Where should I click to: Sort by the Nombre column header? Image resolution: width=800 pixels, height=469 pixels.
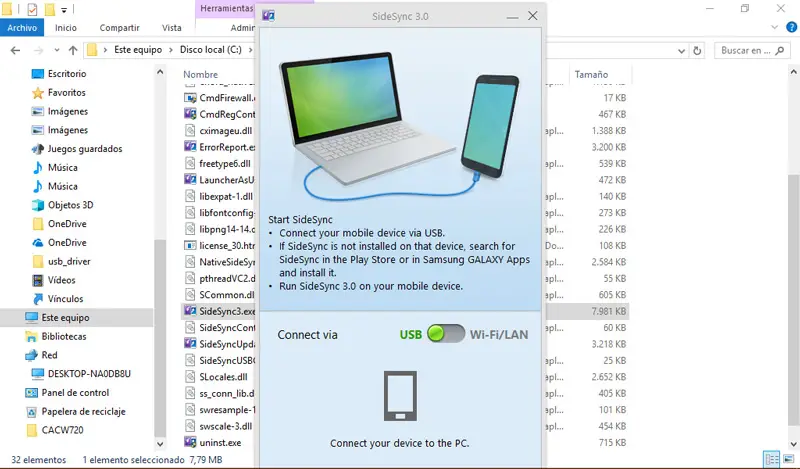[x=200, y=75]
